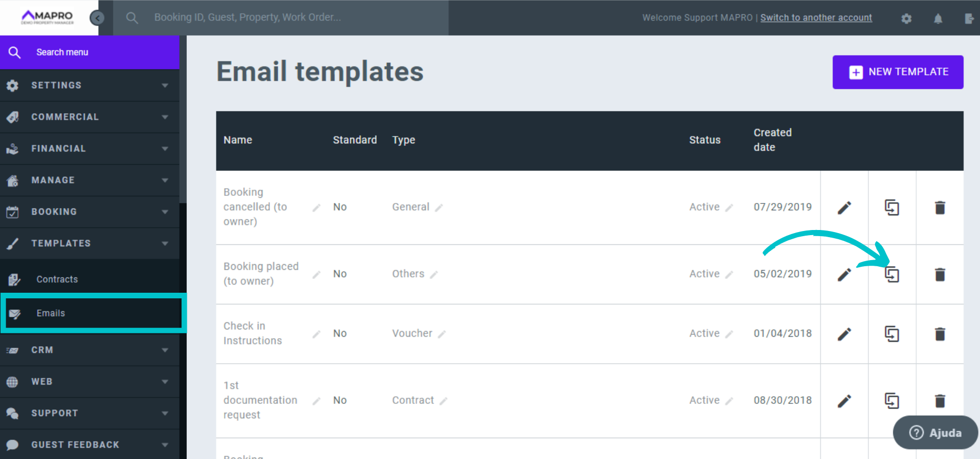
Task: Click the NEW TEMPLATE button
Action: [x=898, y=72]
